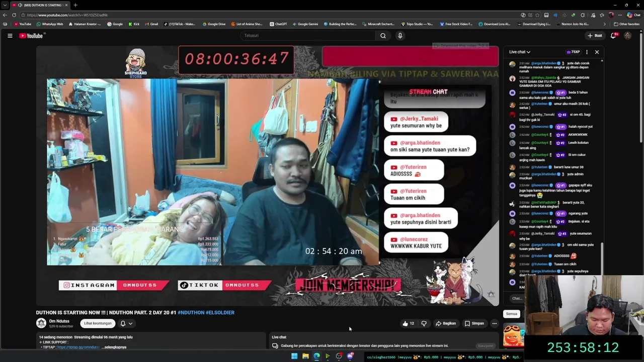Open Microsoft Edge from taskbar

[316, 356]
